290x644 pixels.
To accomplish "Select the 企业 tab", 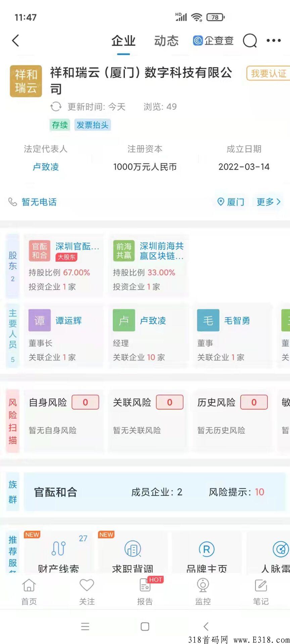I will click(x=124, y=41).
